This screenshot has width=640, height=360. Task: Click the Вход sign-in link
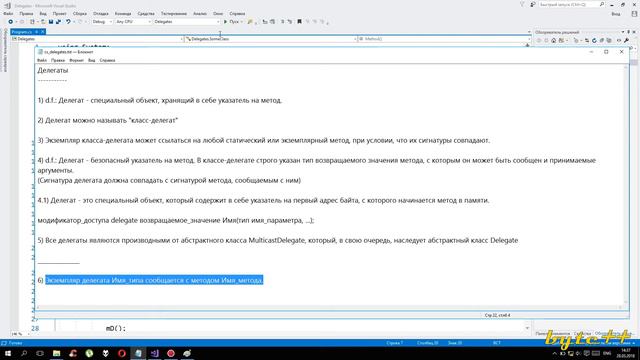pyautogui.click(x=616, y=13)
